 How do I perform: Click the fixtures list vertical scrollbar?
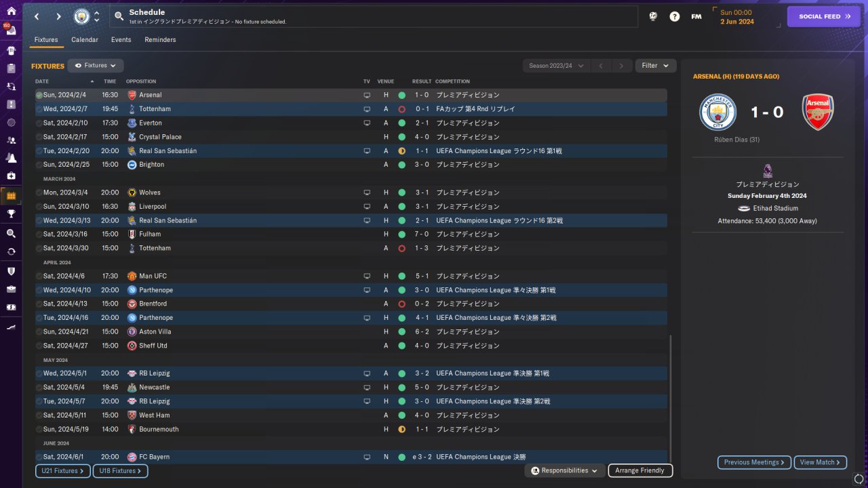tap(670, 400)
